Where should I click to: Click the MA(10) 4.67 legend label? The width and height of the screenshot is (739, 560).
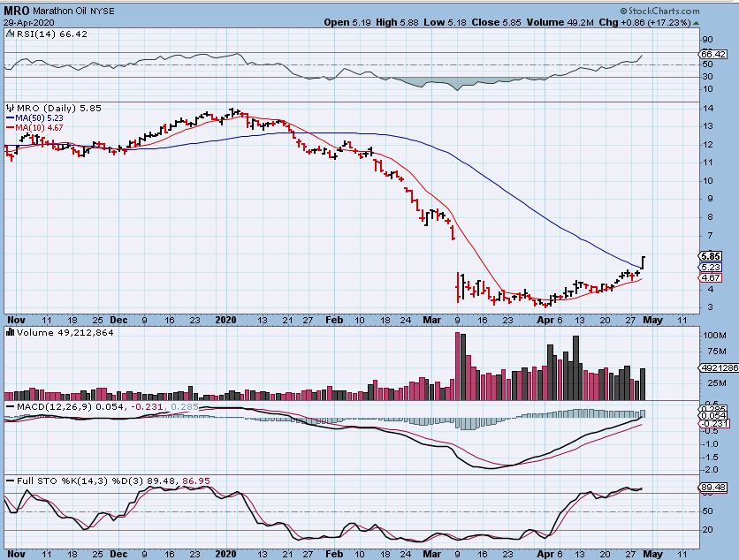coord(39,128)
